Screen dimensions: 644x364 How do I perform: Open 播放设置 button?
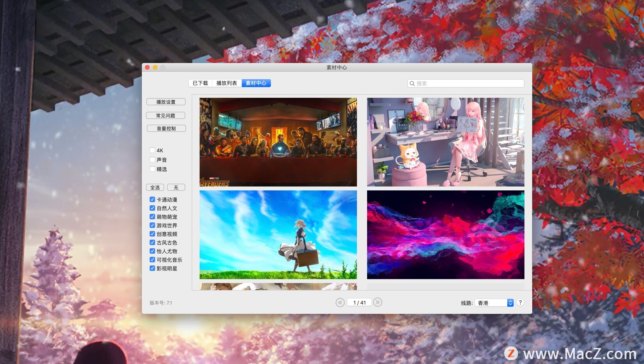(x=166, y=102)
